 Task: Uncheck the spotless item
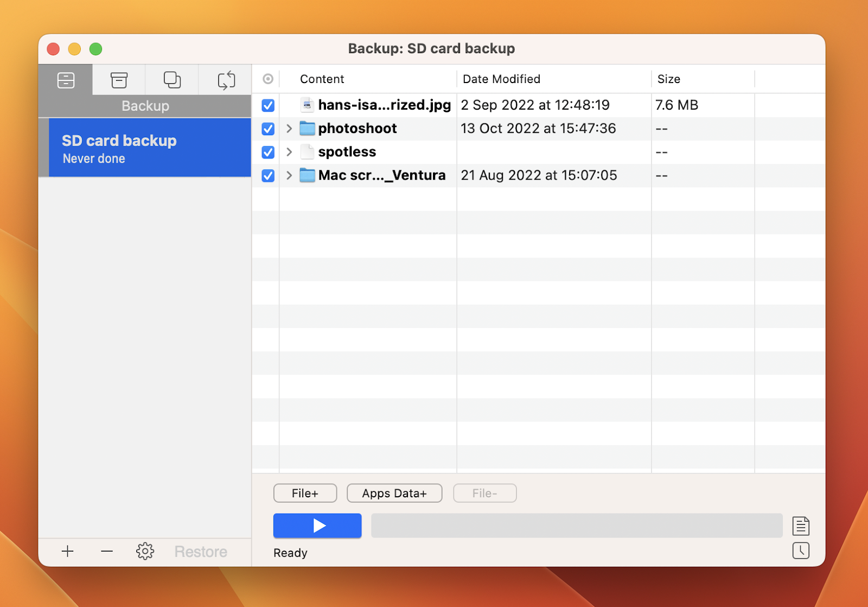[267, 152]
